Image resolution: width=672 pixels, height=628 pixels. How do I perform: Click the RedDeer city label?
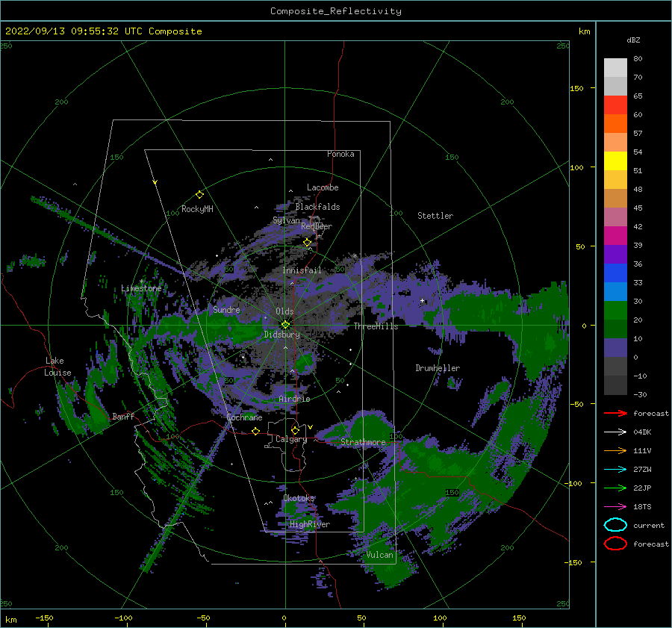(317, 226)
